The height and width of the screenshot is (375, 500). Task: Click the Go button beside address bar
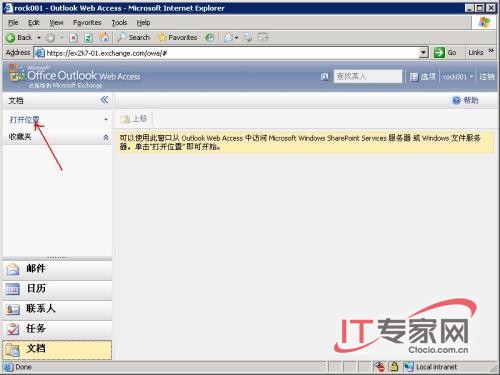click(445, 53)
